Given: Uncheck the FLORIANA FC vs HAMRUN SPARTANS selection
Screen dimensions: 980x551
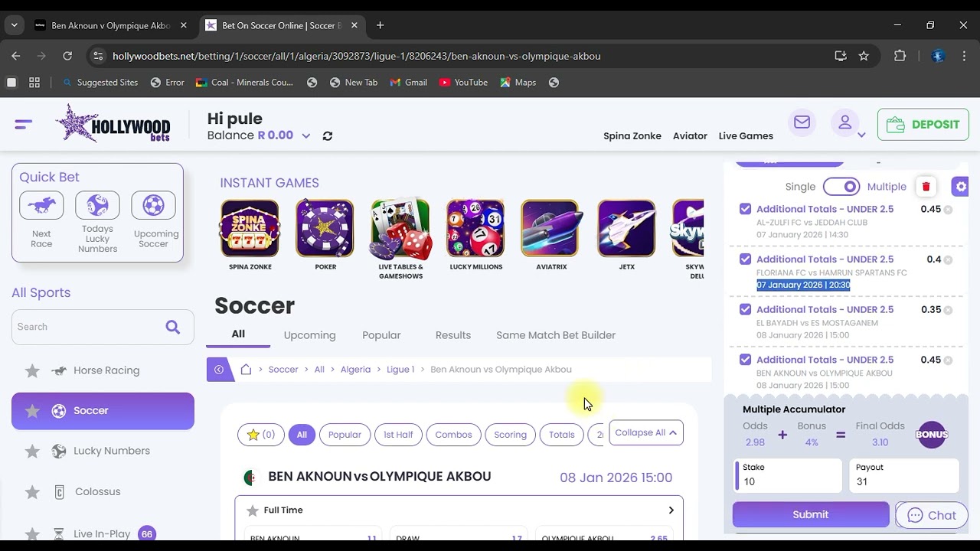Looking at the screenshot, I should 745,259.
